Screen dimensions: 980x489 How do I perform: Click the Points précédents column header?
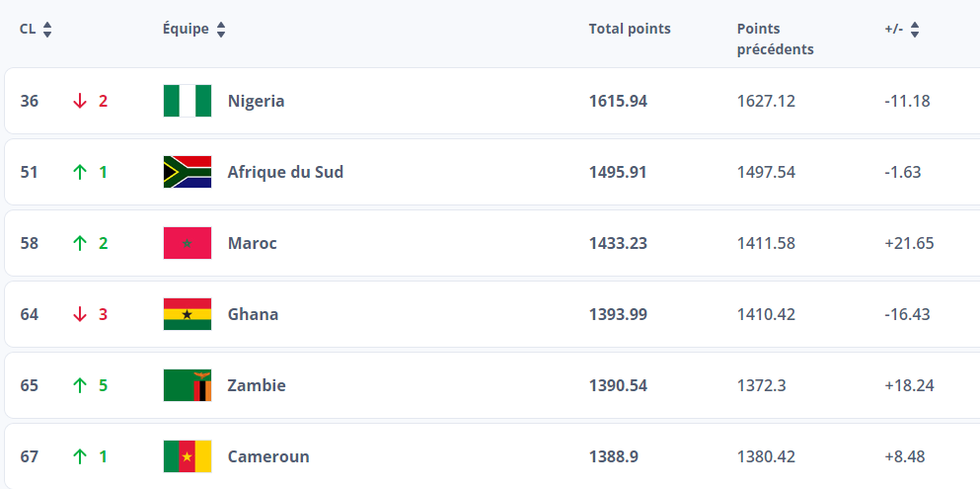[775, 39]
